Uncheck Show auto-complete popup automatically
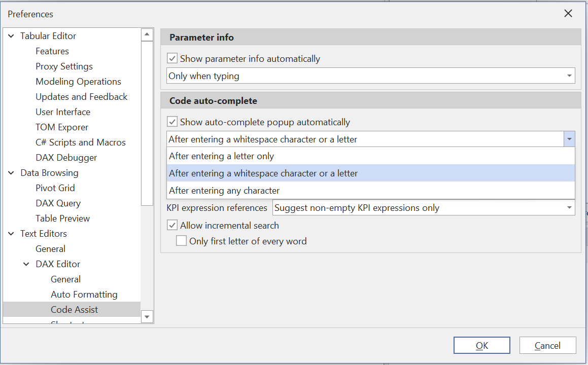The image size is (588, 365). tap(172, 121)
